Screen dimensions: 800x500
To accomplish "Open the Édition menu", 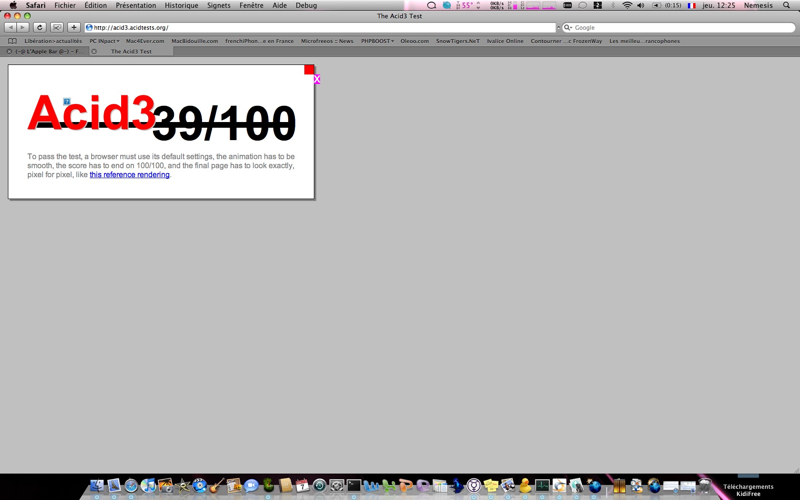I will (x=95, y=5).
